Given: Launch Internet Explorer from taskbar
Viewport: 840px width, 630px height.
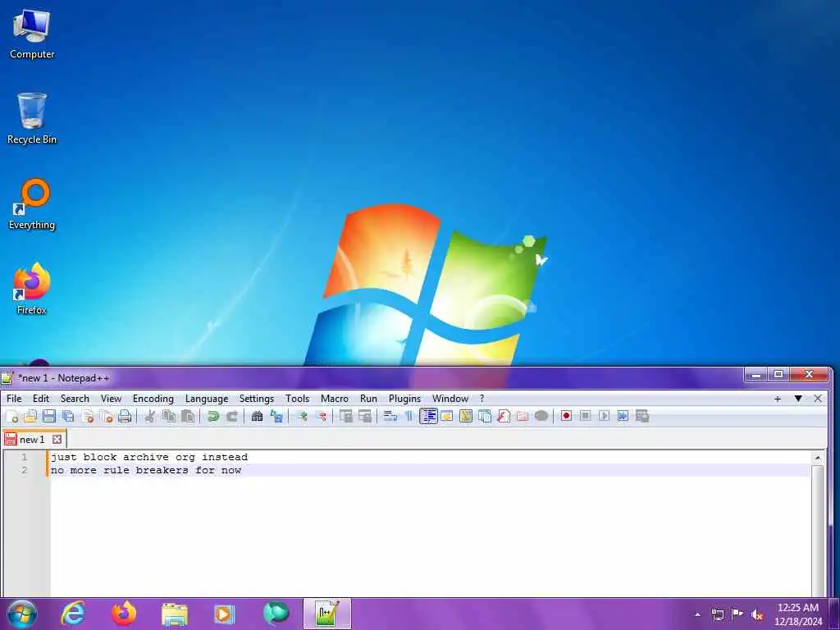Looking at the screenshot, I should (x=72, y=614).
